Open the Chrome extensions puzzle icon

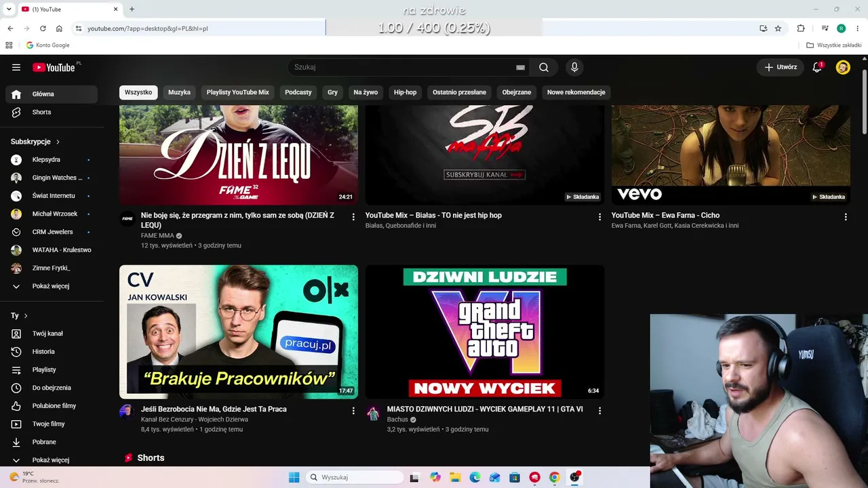[801, 28]
